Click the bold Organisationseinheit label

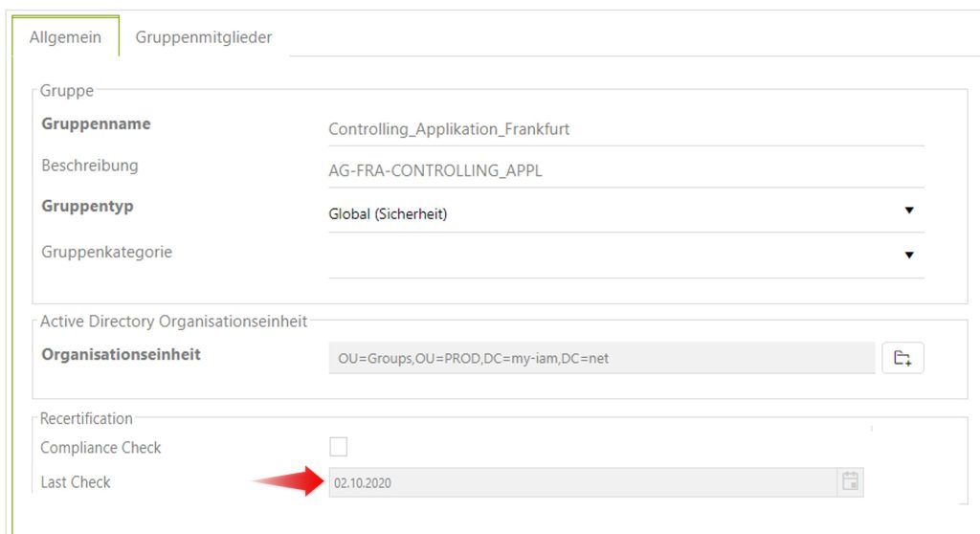tap(121, 354)
